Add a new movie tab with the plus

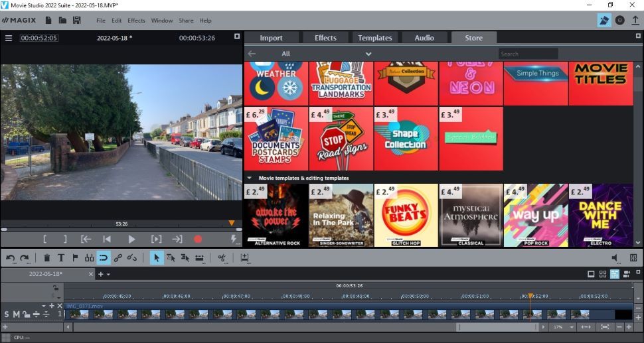101,275
